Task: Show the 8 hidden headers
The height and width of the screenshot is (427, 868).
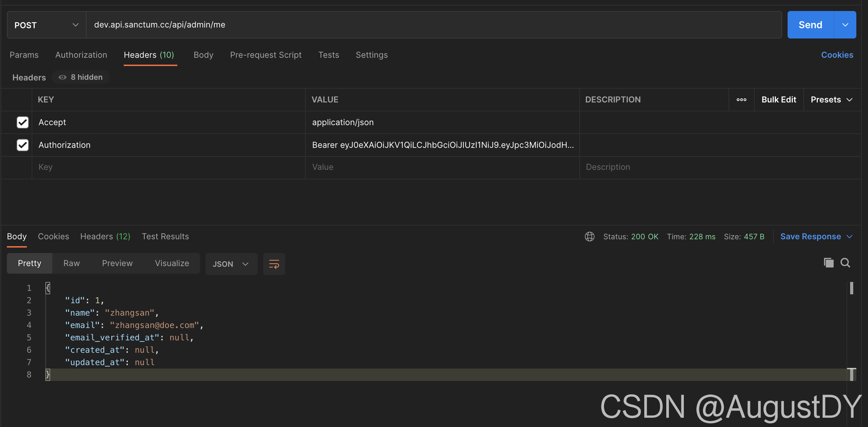Action: tap(81, 77)
